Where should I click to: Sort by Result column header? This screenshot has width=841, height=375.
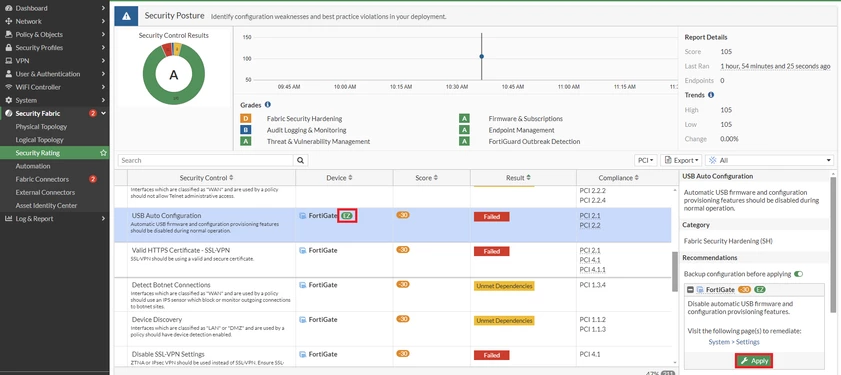[518, 178]
